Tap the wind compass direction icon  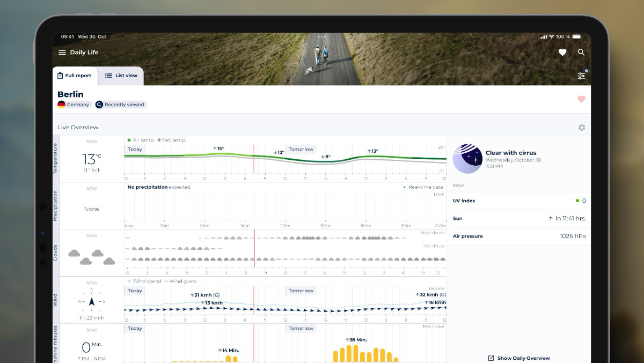coord(92,301)
